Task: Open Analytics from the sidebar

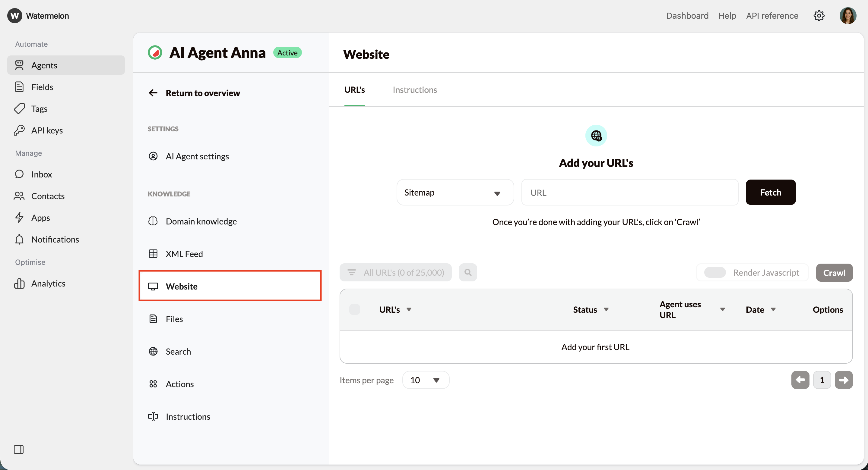Action: click(x=48, y=283)
